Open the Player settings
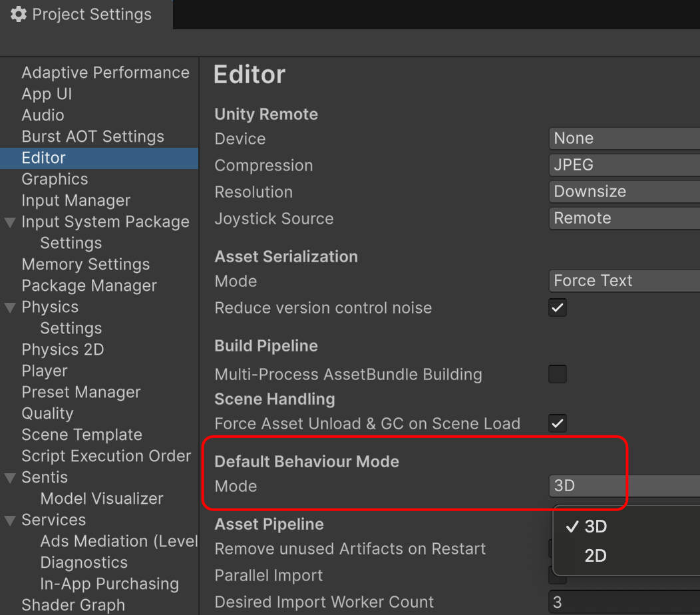 pyautogui.click(x=45, y=371)
